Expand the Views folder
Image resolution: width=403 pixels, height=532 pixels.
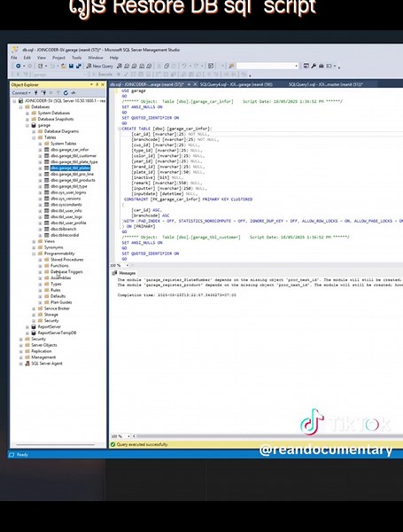[x=34, y=241]
